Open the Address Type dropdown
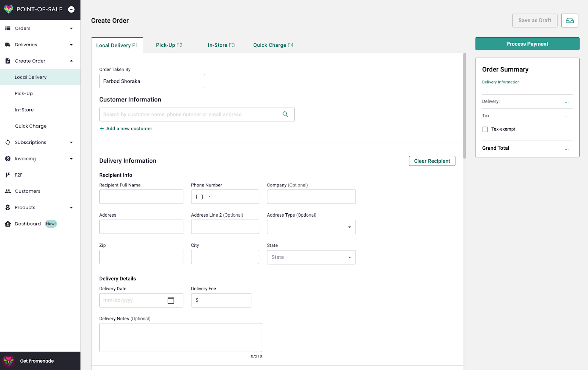The width and height of the screenshot is (588, 370). [x=311, y=227]
